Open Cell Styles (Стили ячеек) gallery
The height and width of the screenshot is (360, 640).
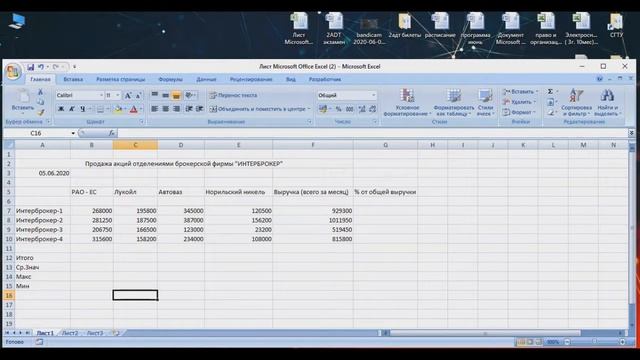click(485, 102)
